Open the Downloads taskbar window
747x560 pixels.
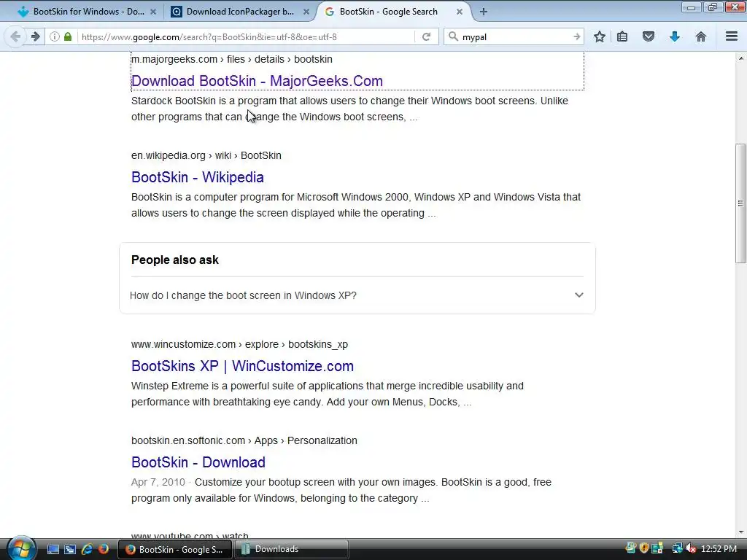pos(292,549)
